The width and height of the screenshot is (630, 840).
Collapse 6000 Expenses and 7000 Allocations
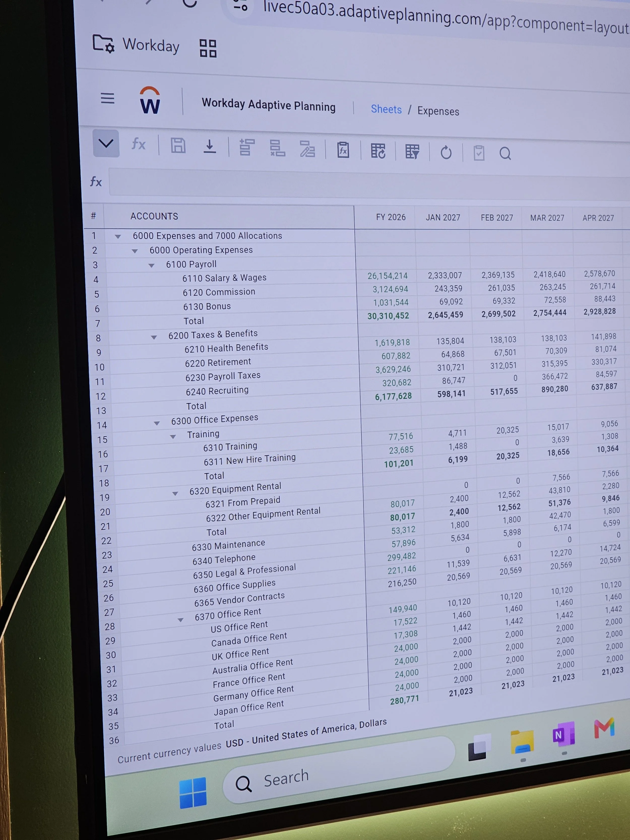pos(118,237)
